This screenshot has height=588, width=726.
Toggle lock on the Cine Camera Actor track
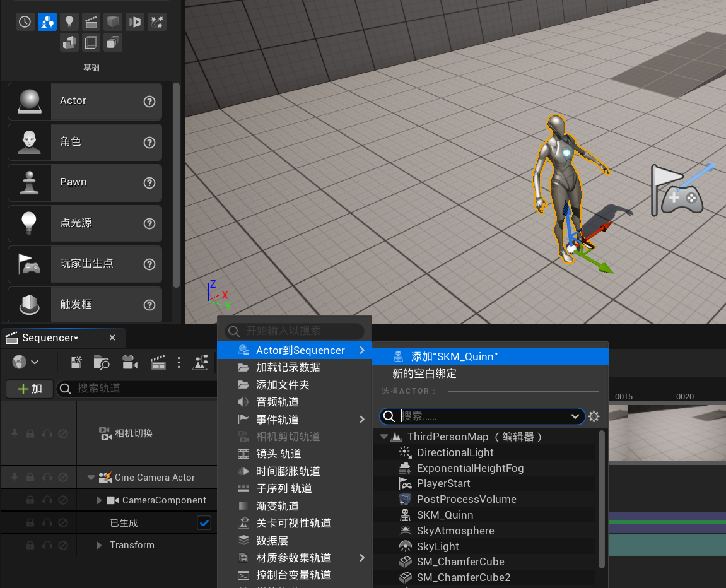(30, 478)
